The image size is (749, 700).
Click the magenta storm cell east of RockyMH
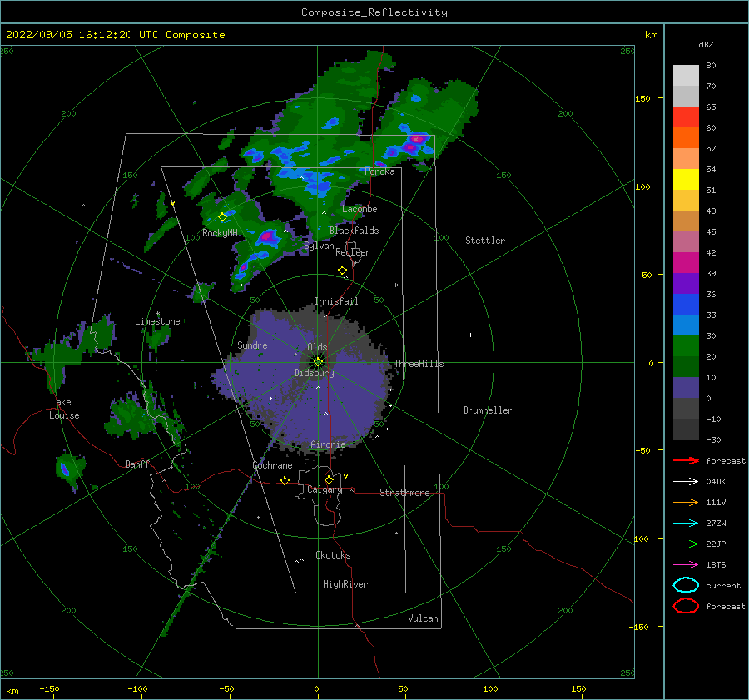(266, 236)
